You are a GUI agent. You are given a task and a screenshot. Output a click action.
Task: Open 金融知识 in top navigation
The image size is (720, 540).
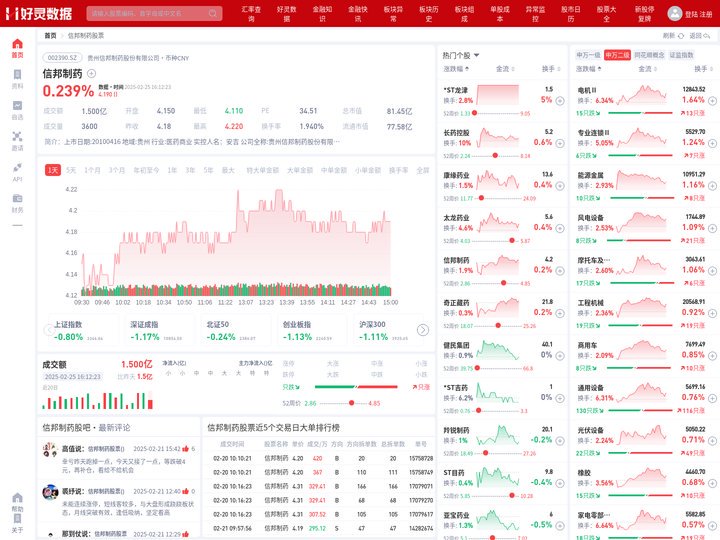322,14
